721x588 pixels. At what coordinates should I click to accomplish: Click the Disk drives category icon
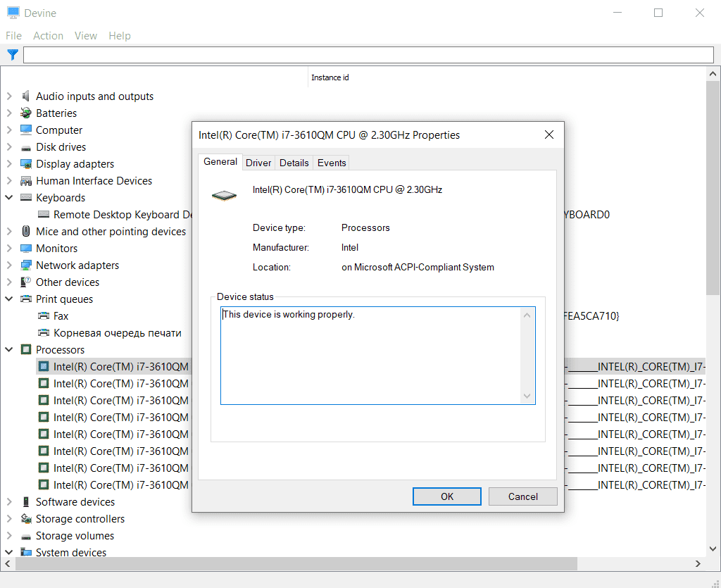click(x=26, y=147)
